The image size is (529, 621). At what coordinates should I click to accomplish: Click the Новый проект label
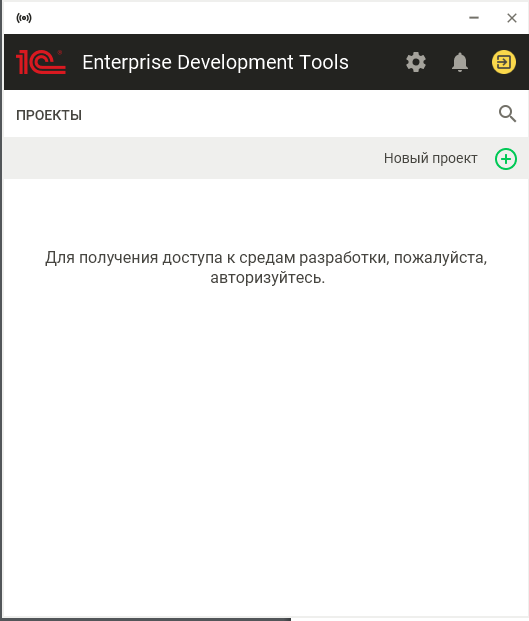[430, 158]
